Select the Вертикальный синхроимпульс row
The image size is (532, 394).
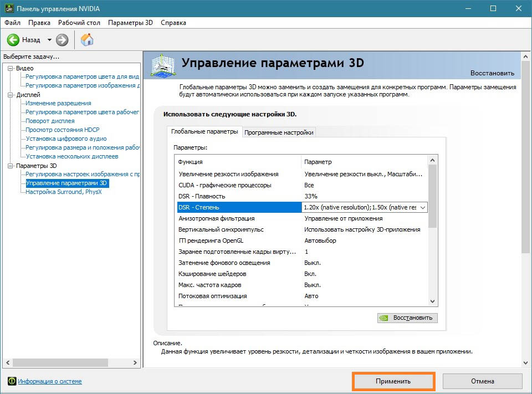point(302,229)
